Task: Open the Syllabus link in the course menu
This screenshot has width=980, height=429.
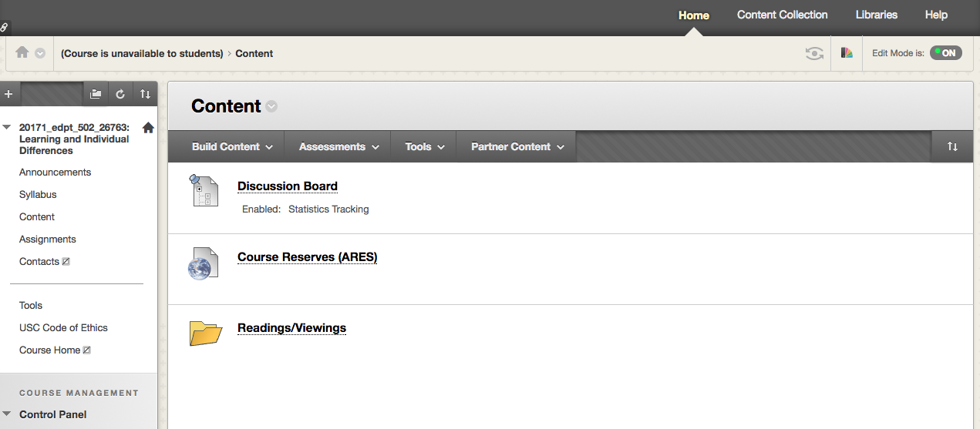Action: pos(38,195)
